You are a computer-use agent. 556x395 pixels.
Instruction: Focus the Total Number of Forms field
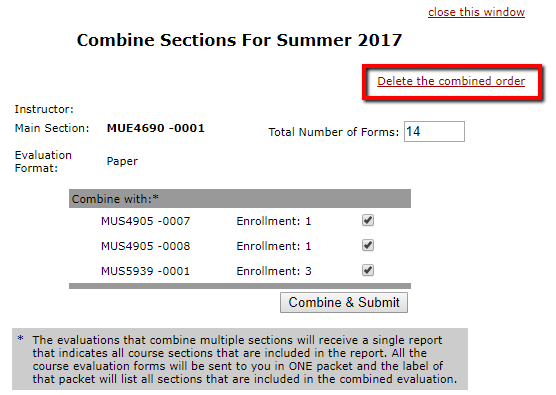pos(434,132)
